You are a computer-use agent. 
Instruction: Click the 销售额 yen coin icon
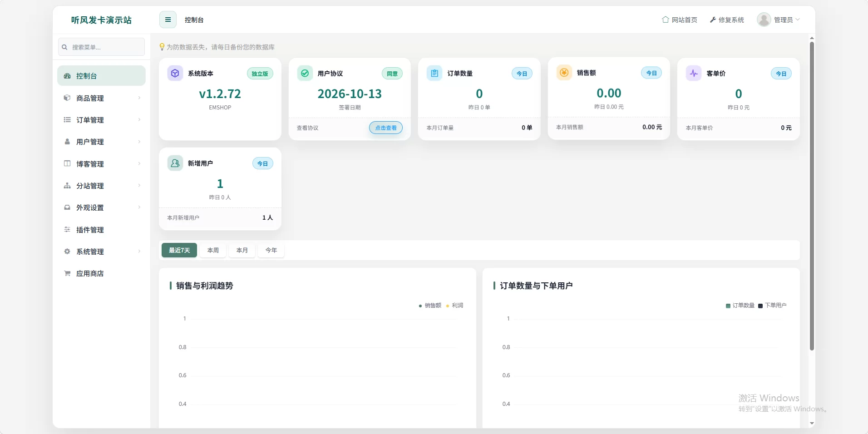(x=564, y=73)
